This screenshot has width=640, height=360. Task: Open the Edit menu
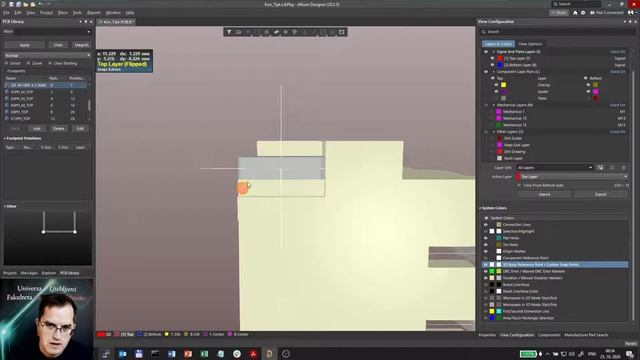tap(18, 13)
